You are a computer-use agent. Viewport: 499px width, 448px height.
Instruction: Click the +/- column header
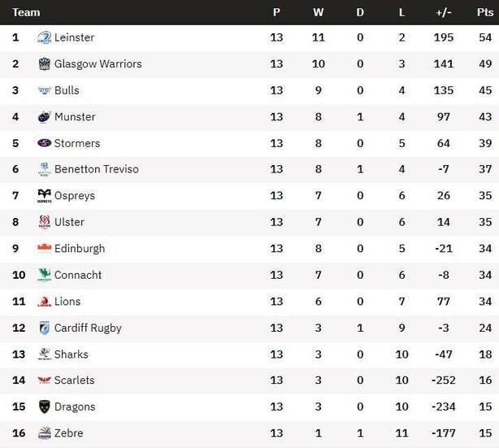click(x=444, y=12)
